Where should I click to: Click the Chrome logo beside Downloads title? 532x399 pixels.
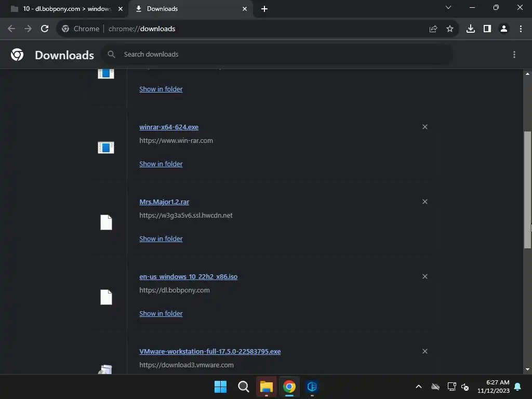pos(17,55)
